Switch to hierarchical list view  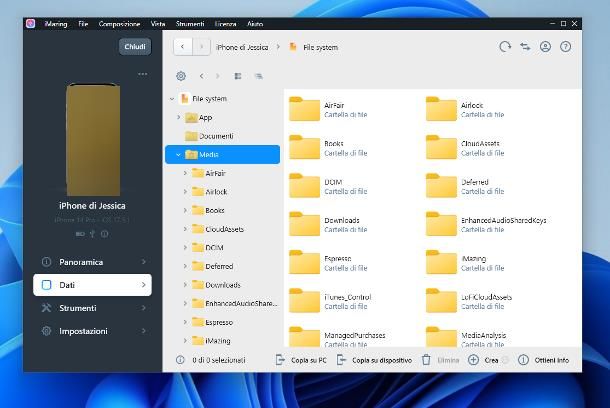[258, 76]
